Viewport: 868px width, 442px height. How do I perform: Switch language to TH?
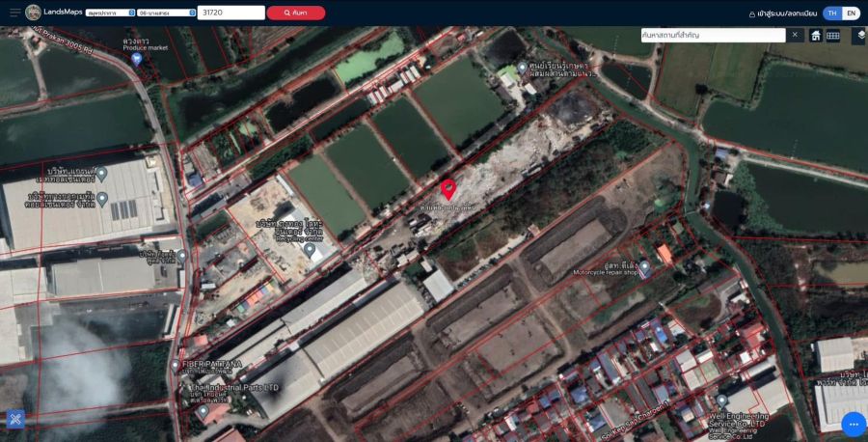click(832, 14)
